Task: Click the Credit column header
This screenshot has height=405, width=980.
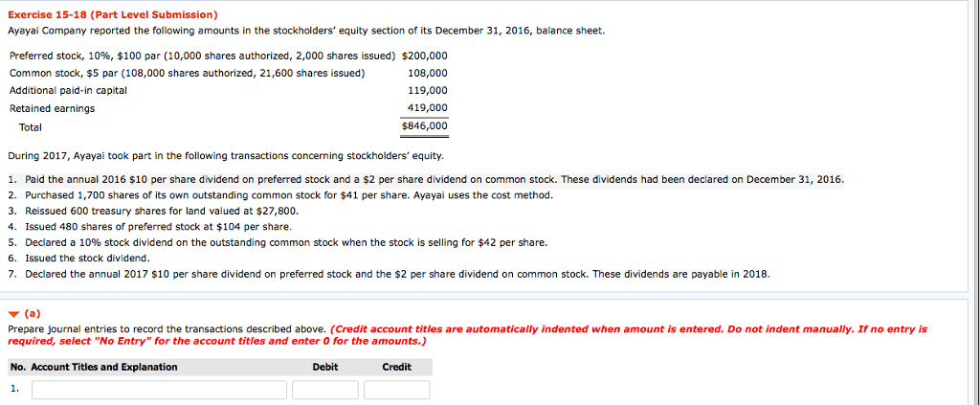Action: point(396,367)
